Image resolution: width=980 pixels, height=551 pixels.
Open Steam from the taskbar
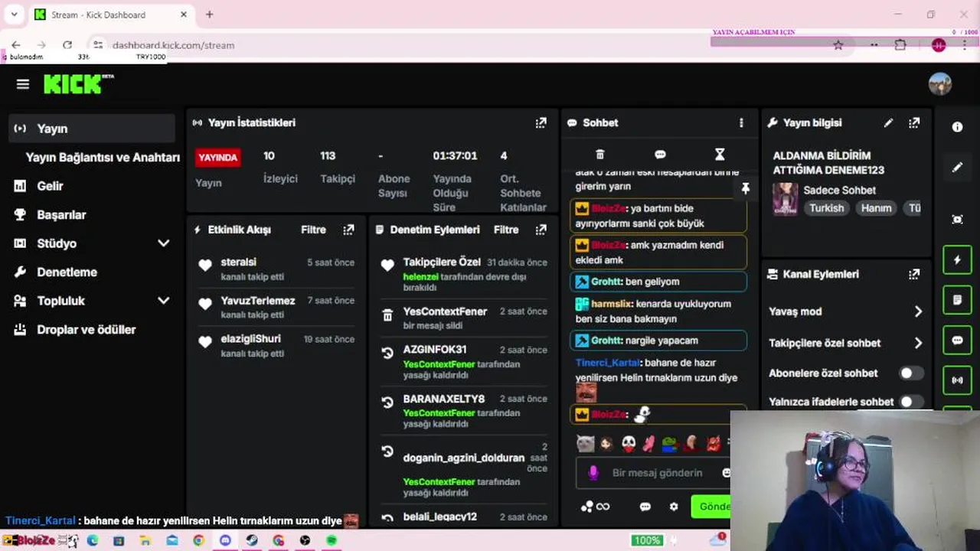point(252,540)
